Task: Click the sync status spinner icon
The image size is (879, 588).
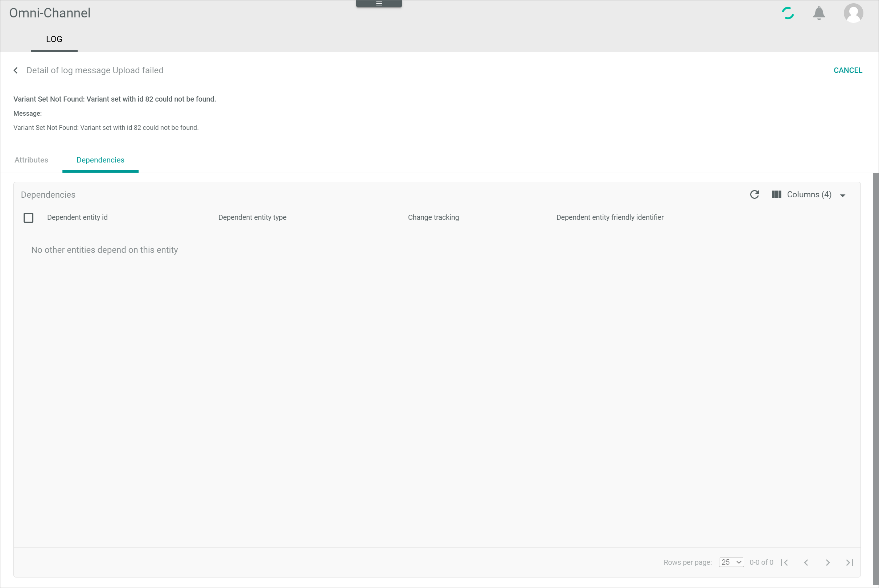Action: point(788,13)
